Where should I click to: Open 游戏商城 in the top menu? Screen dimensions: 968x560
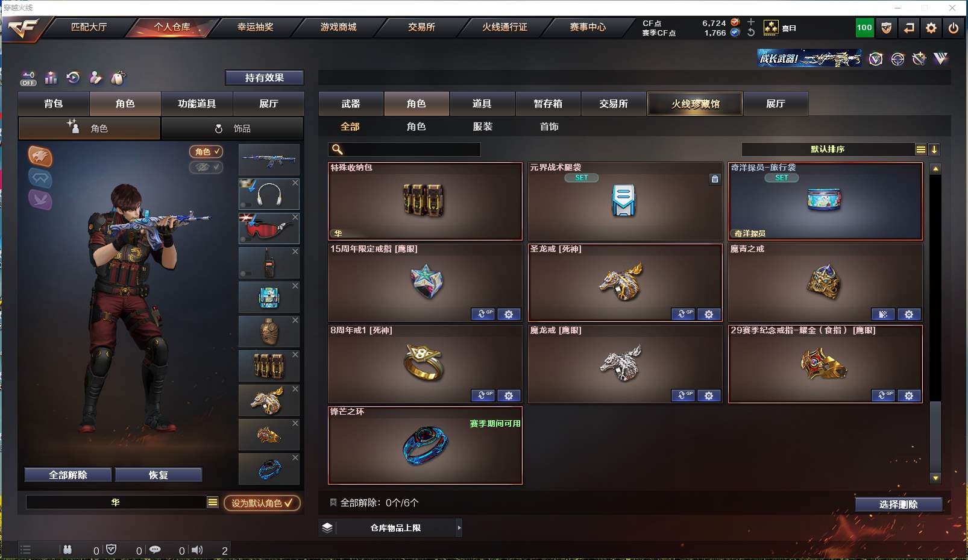point(338,27)
